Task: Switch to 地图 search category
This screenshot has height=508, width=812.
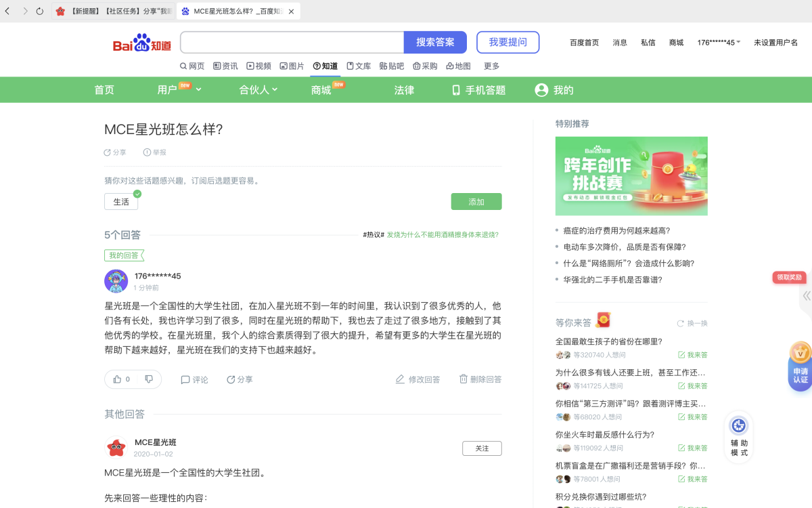Action: (x=458, y=66)
